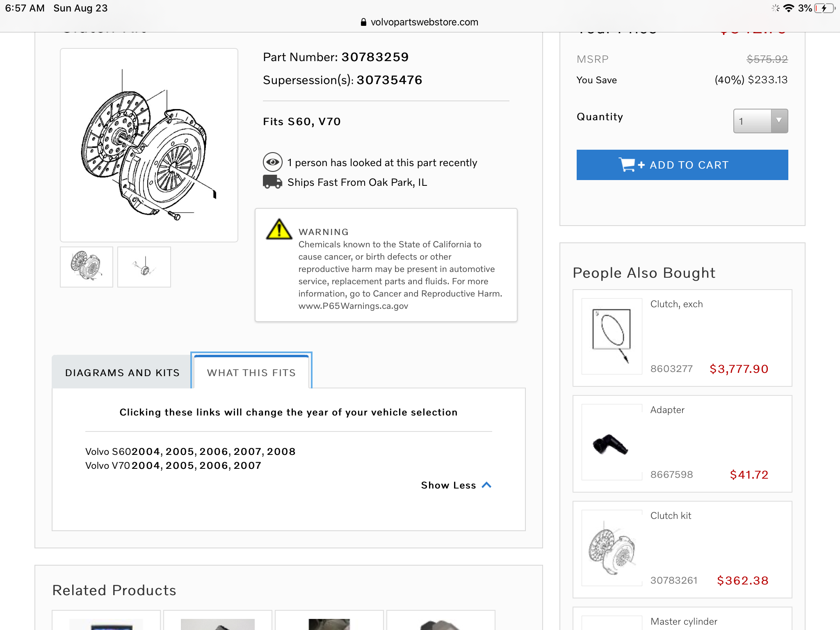Click the eye icon for recent views
Viewport: 840px width, 630px height.
(x=273, y=162)
